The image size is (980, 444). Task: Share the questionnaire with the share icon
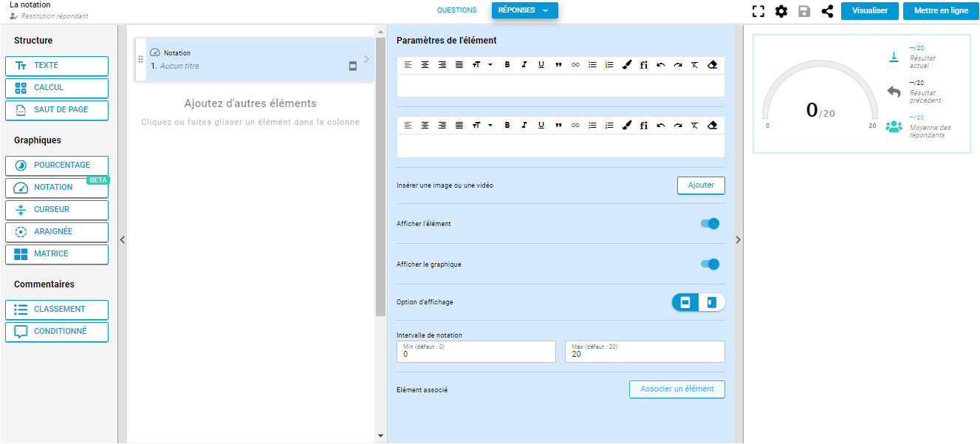827,11
